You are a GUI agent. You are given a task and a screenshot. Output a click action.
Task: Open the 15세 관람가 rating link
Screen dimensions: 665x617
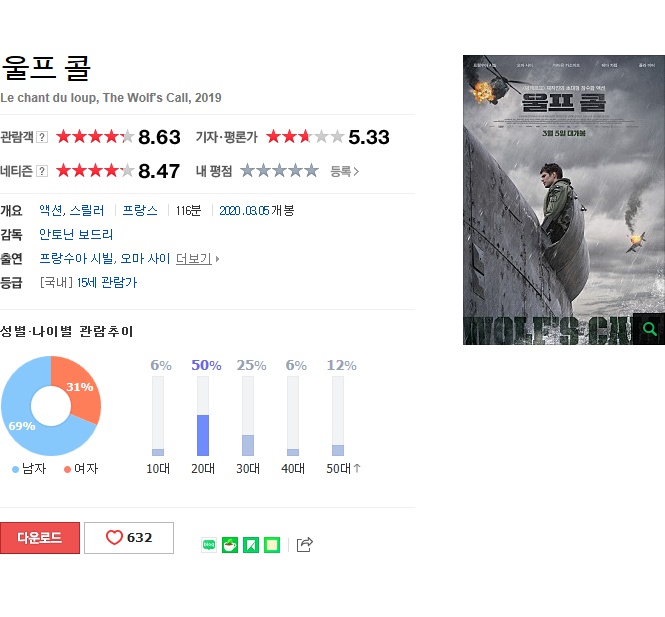pos(107,283)
